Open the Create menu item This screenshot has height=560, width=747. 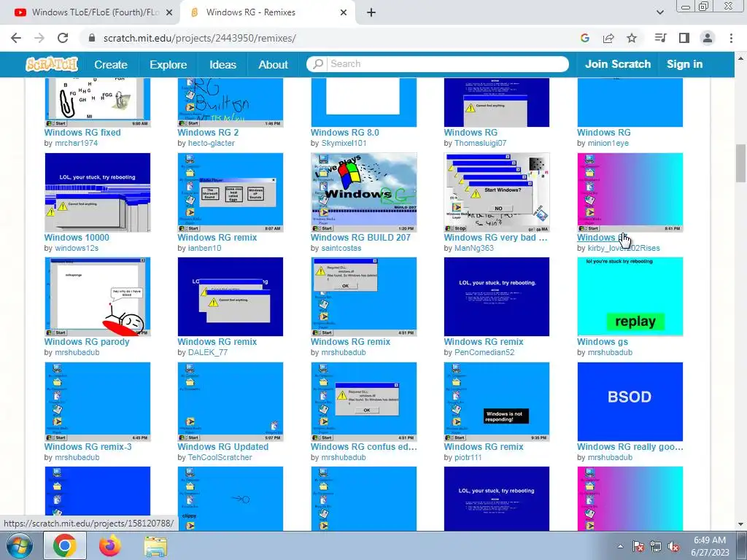pyautogui.click(x=111, y=64)
